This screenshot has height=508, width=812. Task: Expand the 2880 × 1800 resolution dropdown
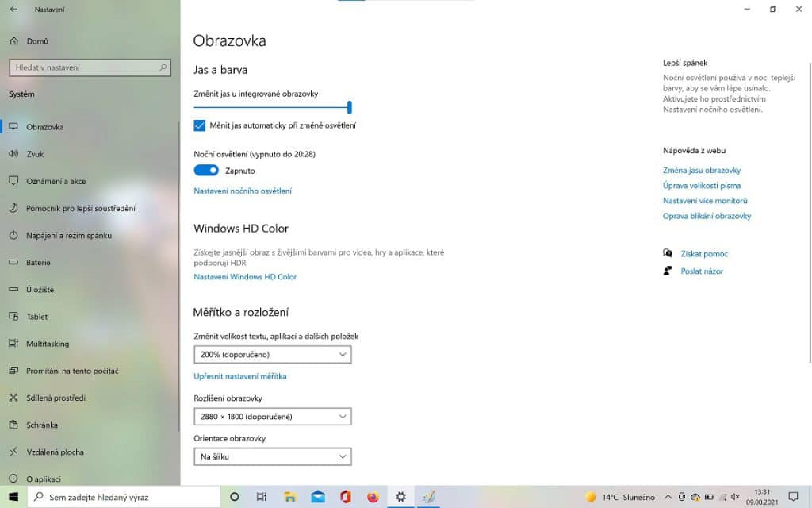(273, 416)
